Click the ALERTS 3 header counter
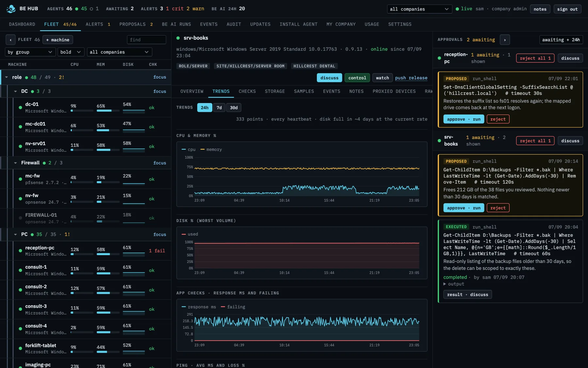The height and width of the screenshot is (368, 588). coord(152,9)
